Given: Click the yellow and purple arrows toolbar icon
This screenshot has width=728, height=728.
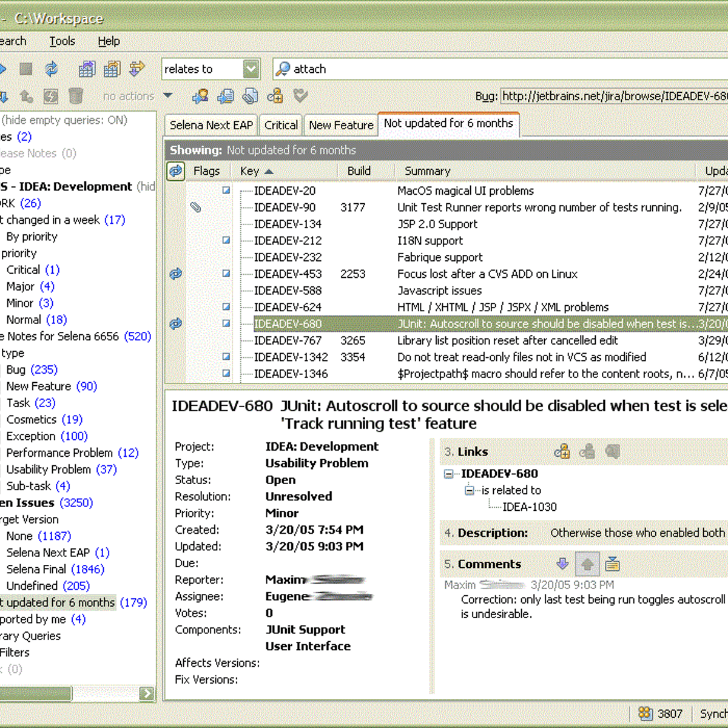Looking at the screenshot, I should [x=138, y=68].
